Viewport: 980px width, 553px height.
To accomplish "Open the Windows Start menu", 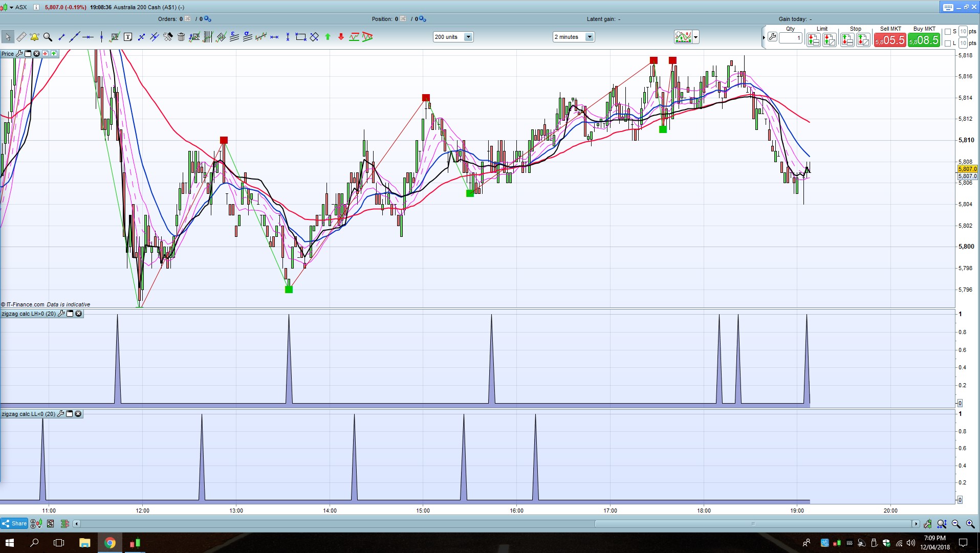I will pos(10,543).
